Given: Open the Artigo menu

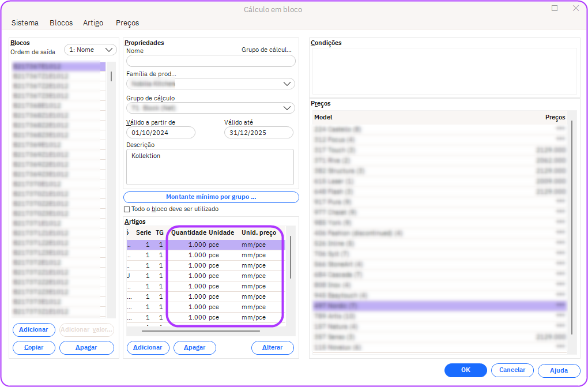Looking at the screenshot, I should pyautogui.click(x=93, y=23).
